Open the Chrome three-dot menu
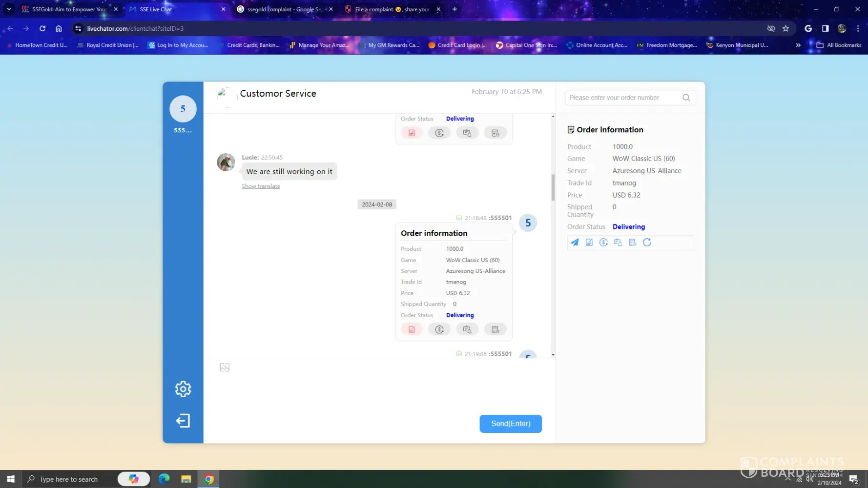Screen dimensions: 868x488 tap(858, 28)
